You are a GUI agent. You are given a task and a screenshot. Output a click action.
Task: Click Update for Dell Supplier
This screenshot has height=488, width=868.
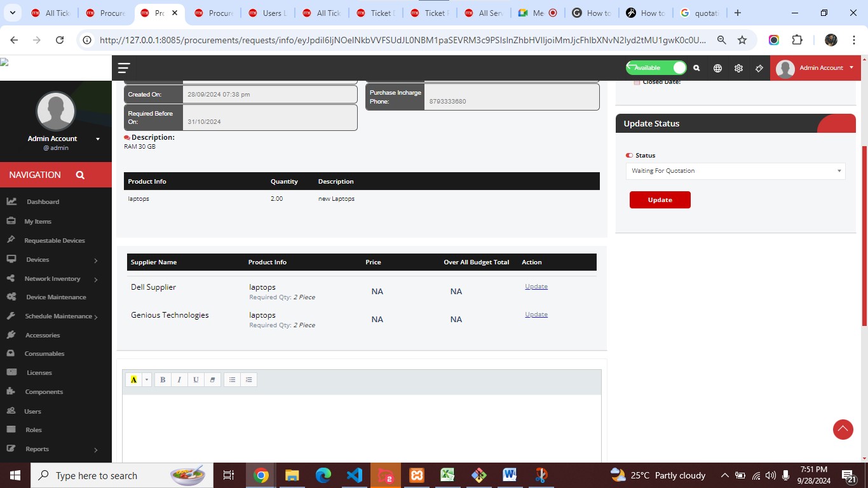click(536, 286)
